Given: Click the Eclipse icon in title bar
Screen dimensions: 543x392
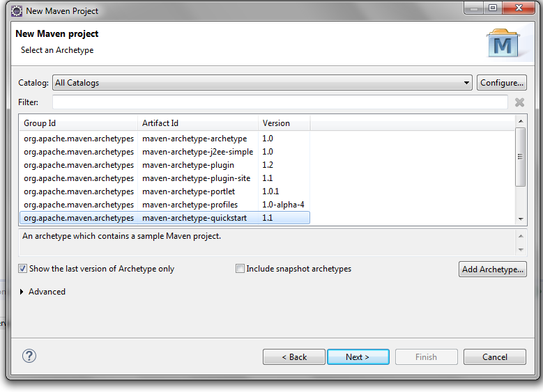Looking at the screenshot, I should pyautogui.click(x=16, y=10).
